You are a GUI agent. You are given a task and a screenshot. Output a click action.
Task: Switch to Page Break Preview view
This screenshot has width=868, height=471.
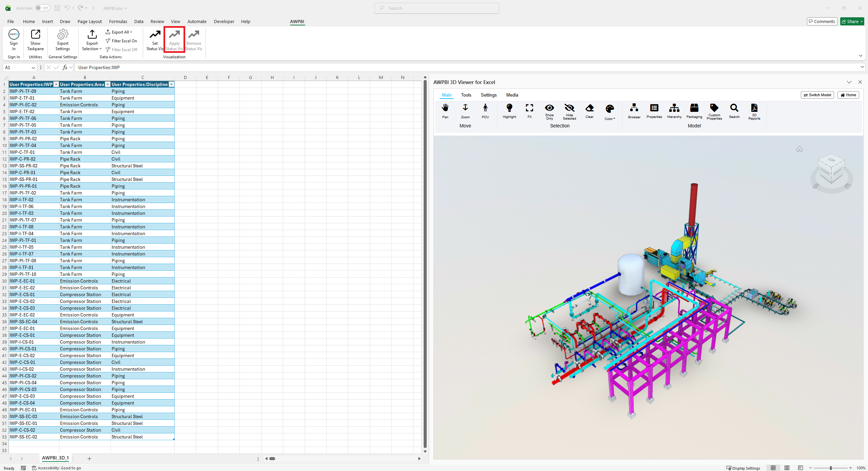[801, 468]
